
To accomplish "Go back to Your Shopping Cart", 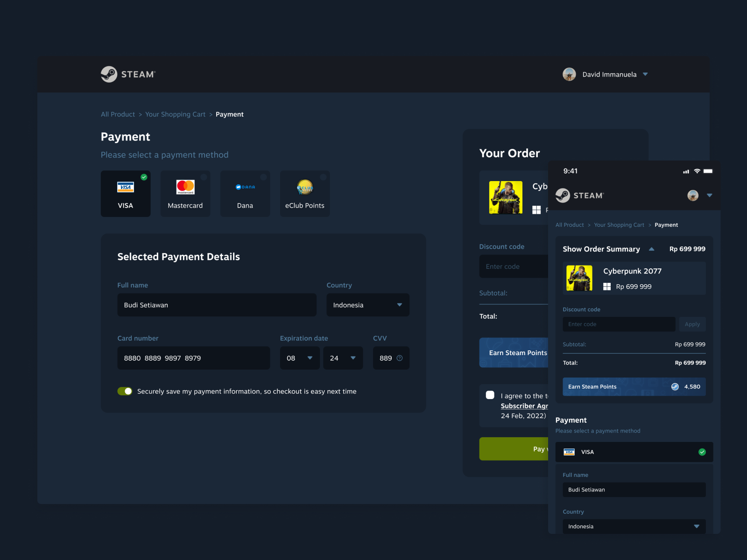I will point(175,114).
